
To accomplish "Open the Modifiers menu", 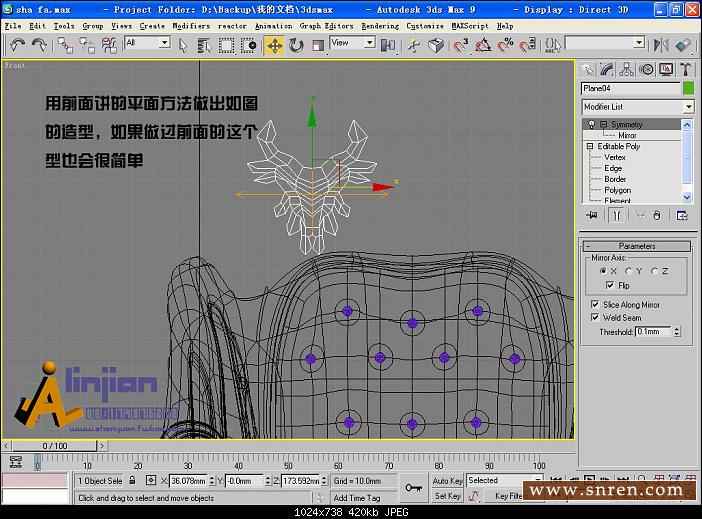I will pyautogui.click(x=191, y=26).
